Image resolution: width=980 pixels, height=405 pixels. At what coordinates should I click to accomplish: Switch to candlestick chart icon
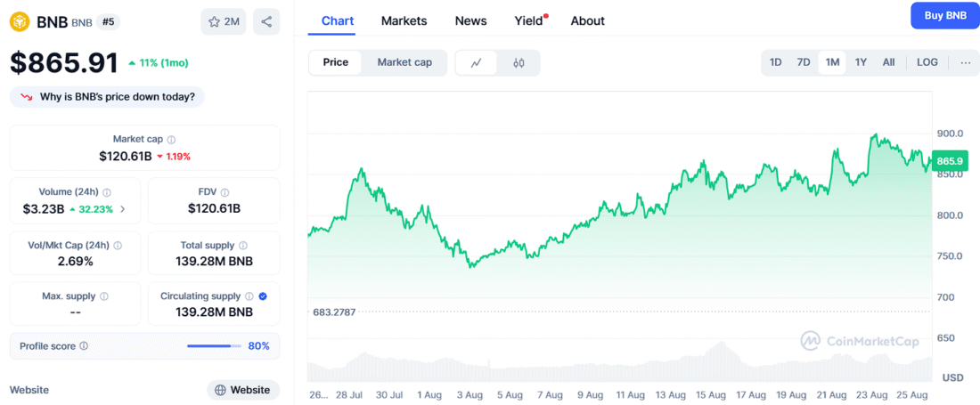point(519,62)
